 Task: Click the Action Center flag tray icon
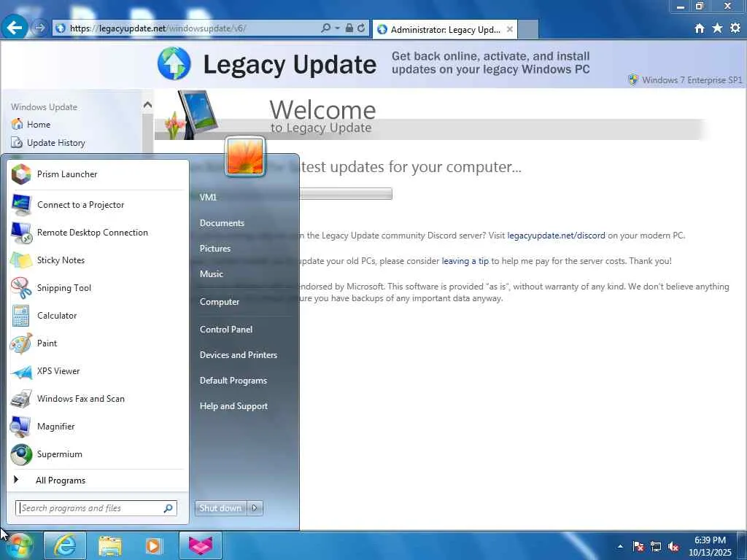[x=638, y=546]
